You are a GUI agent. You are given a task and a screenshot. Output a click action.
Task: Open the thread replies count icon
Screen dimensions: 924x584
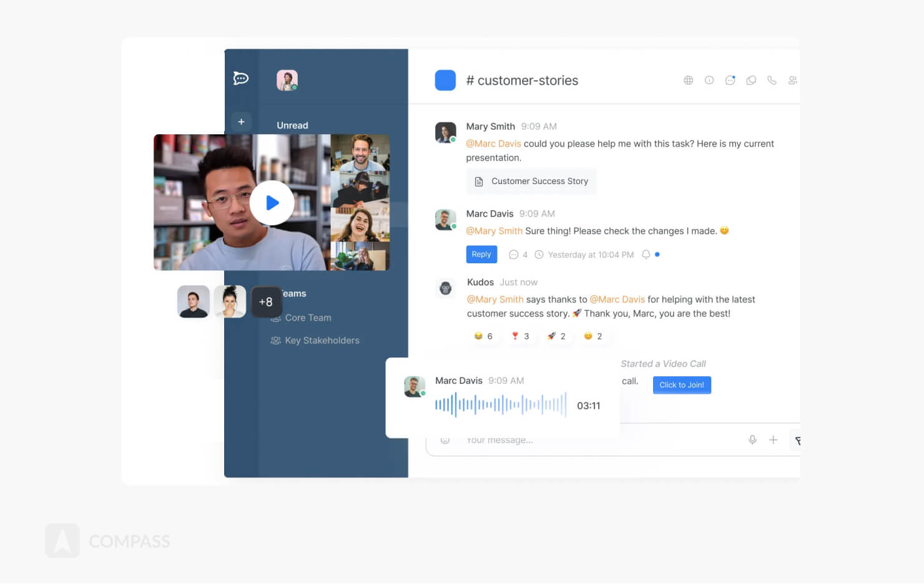[x=513, y=255]
